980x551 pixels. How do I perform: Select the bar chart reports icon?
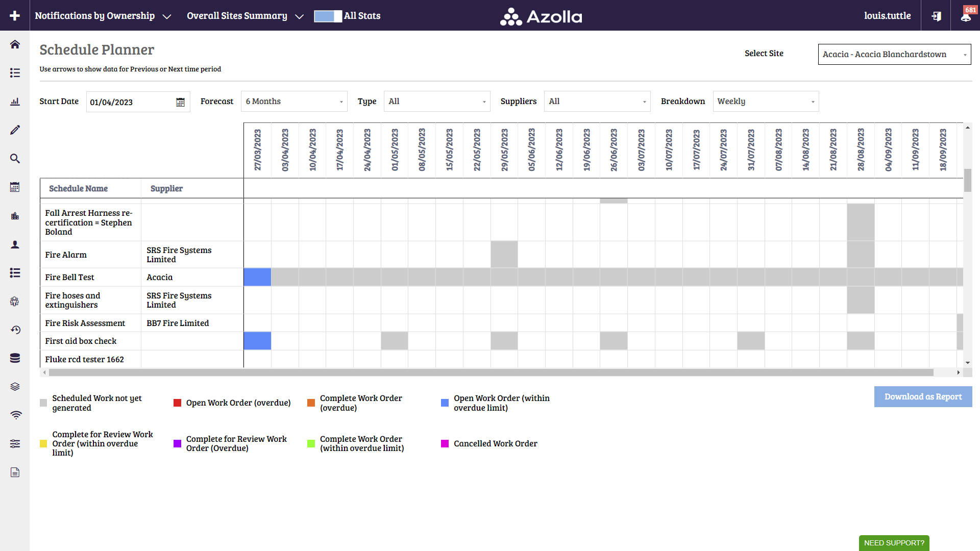[15, 102]
